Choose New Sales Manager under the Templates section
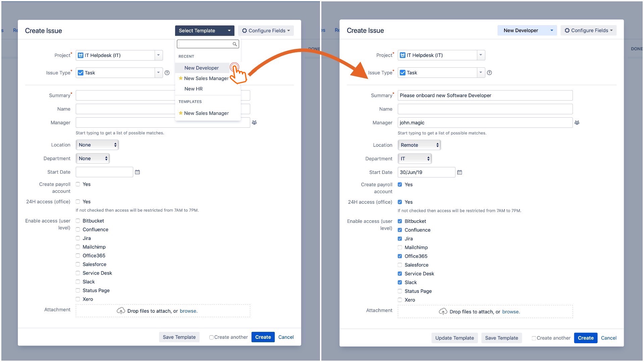 [x=206, y=113]
